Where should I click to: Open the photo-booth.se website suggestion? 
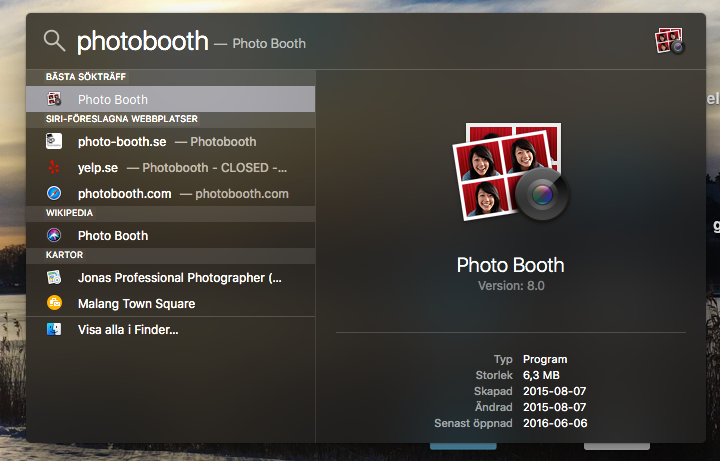point(171,141)
